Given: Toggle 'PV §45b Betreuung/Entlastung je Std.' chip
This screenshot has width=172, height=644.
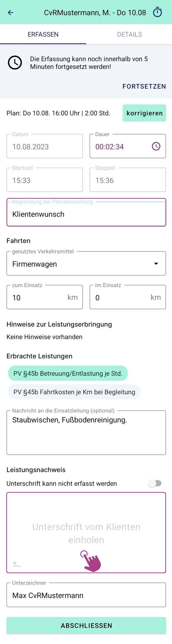Looking at the screenshot, I should tap(68, 373).
